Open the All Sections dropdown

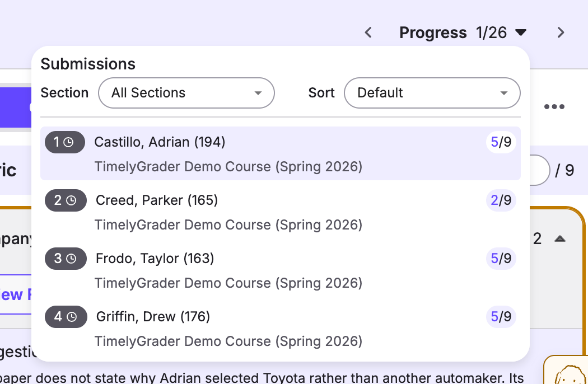(186, 93)
